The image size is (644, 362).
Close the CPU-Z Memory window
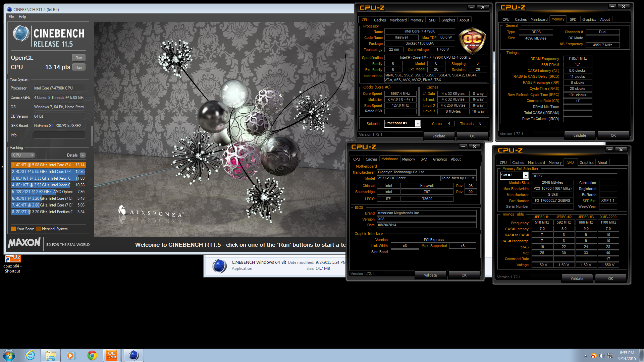click(624, 6)
